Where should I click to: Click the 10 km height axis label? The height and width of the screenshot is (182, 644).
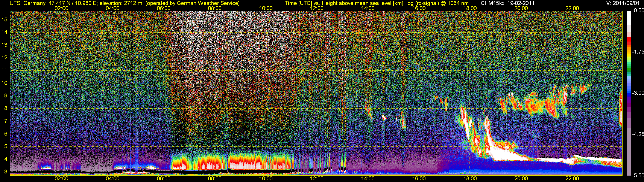[x=5, y=83]
